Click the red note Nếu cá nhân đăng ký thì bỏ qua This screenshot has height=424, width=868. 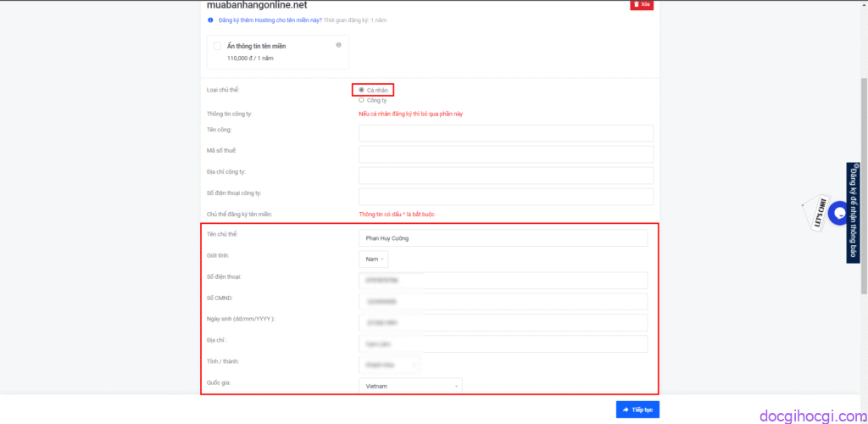(x=411, y=114)
